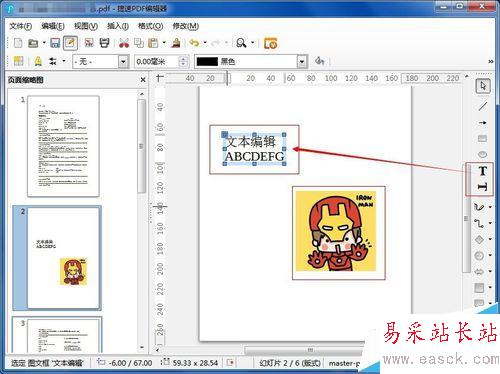Screen dimensions: 500x374
Task: Click the 文本编辑 text box on canvas
Action: click(x=254, y=149)
